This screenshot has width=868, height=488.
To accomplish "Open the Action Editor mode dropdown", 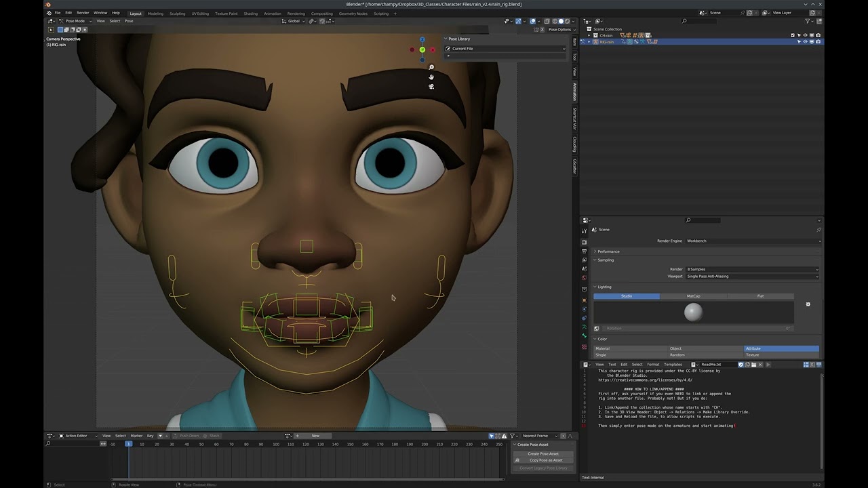I will [x=75, y=436].
